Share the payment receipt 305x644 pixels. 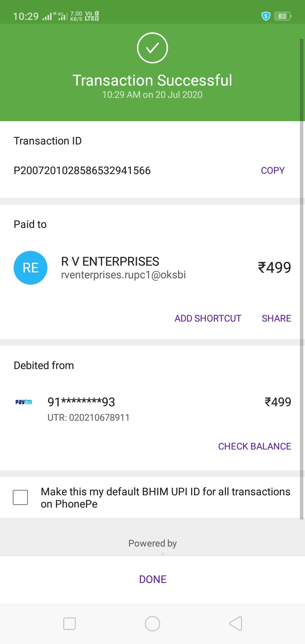[276, 318]
